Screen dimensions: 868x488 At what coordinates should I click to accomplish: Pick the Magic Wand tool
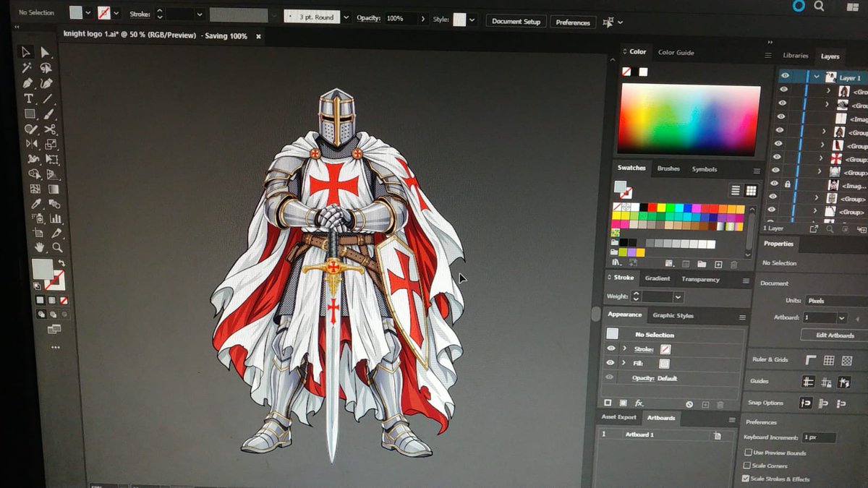point(27,68)
